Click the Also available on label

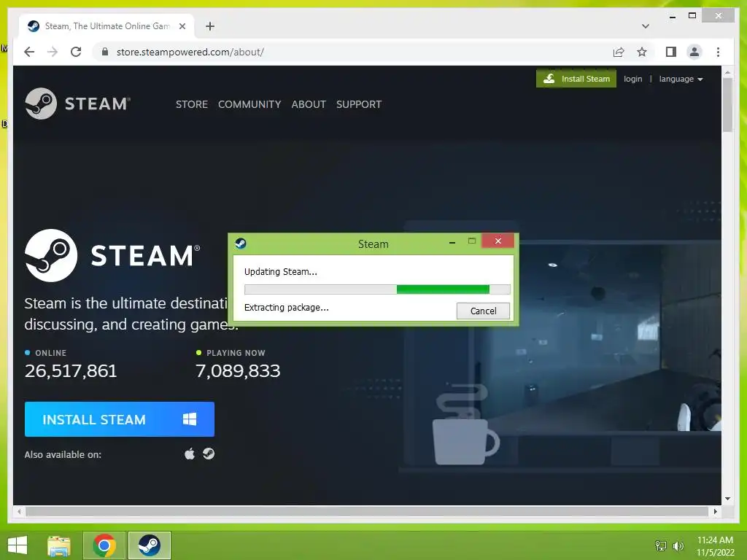pos(63,455)
